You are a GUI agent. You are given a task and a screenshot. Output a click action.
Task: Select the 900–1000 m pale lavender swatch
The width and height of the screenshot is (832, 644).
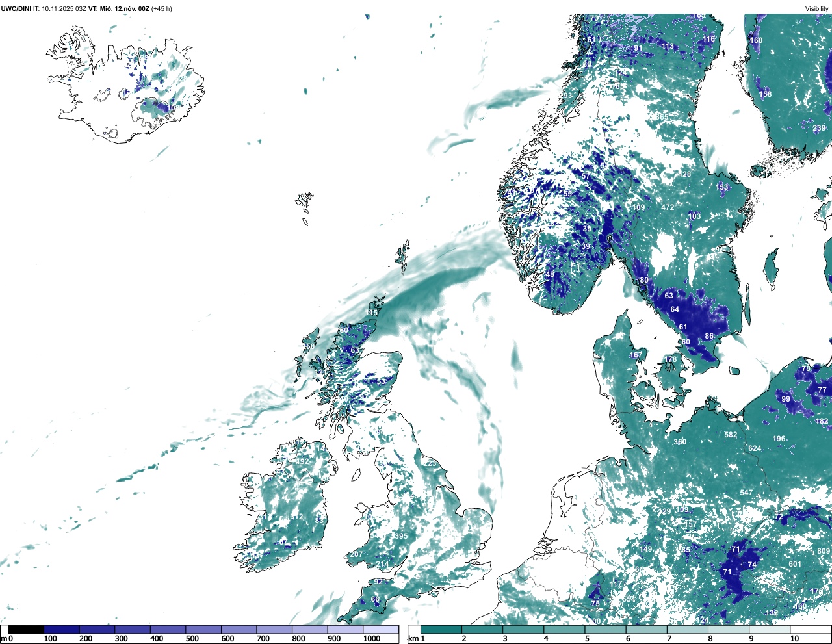(345, 630)
